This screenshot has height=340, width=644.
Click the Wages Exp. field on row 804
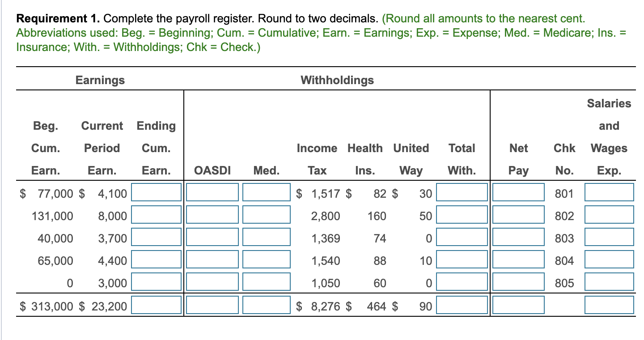point(609,259)
